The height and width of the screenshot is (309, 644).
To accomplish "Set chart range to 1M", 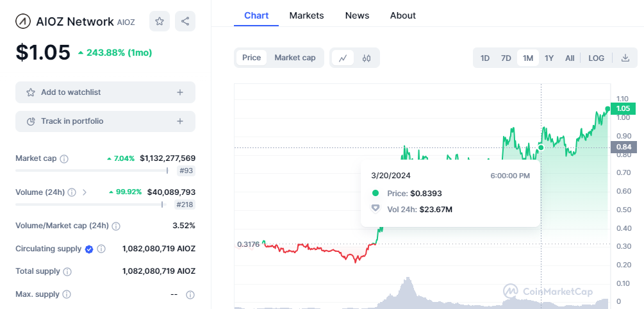I will [528, 58].
